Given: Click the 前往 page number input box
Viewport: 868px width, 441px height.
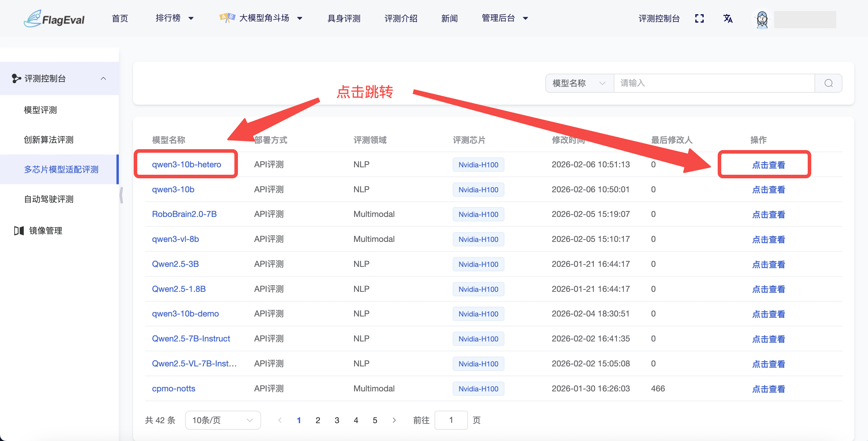Looking at the screenshot, I should coord(451,420).
